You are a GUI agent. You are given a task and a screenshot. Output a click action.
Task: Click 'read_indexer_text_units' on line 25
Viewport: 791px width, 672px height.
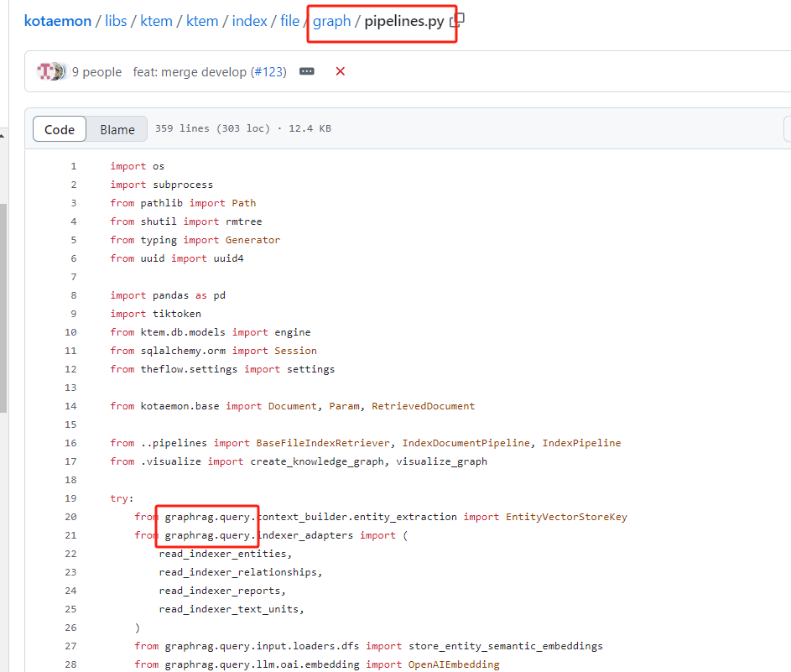coord(228,609)
